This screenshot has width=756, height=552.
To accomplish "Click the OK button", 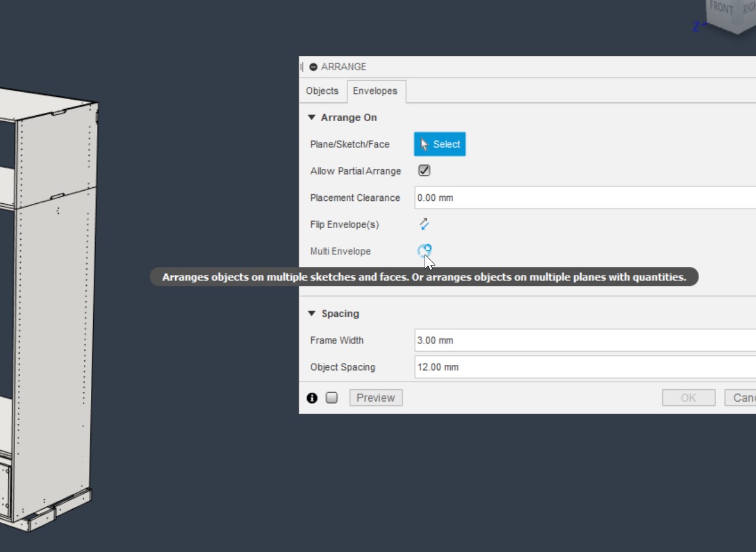I will (x=688, y=398).
